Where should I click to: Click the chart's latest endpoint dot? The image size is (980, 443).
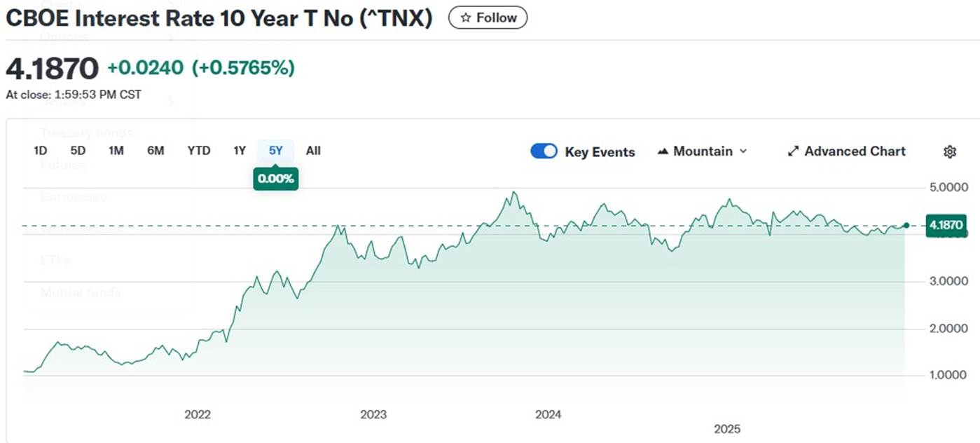coord(906,225)
